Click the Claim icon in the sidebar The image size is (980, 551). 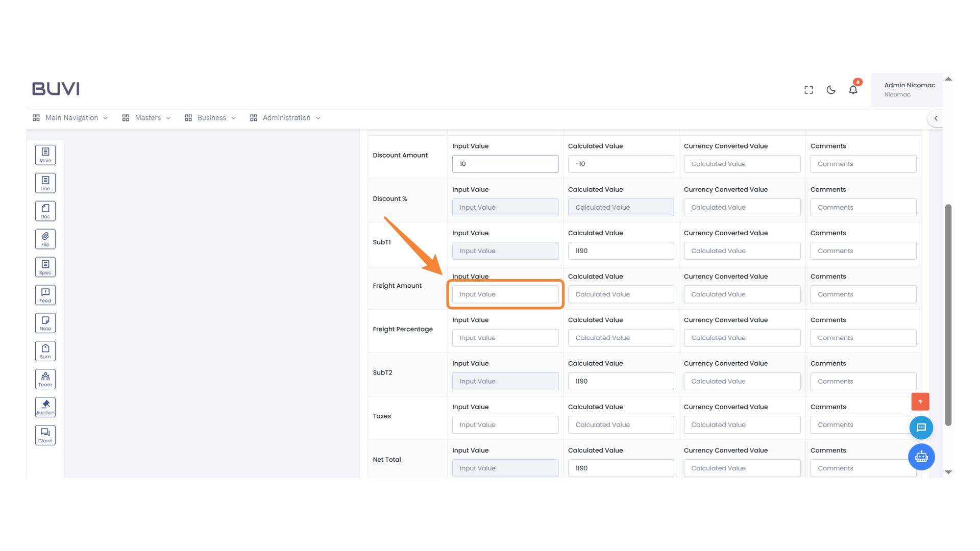coord(45,435)
